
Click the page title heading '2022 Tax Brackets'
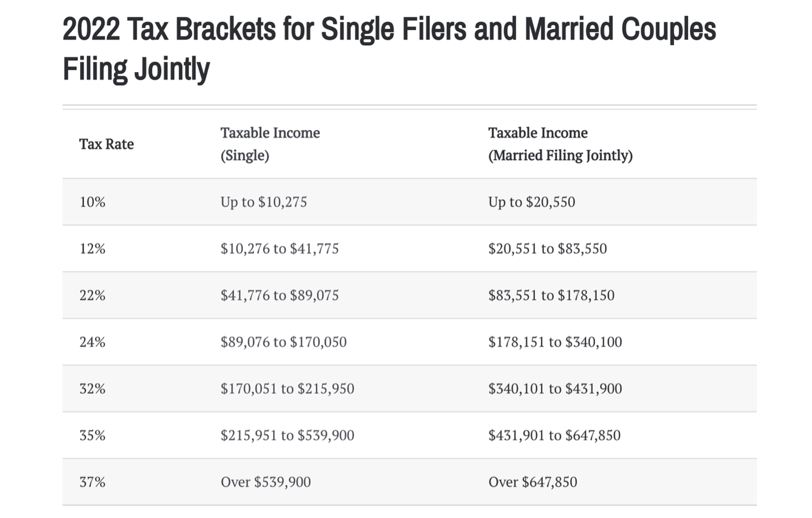(x=390, y=49)
